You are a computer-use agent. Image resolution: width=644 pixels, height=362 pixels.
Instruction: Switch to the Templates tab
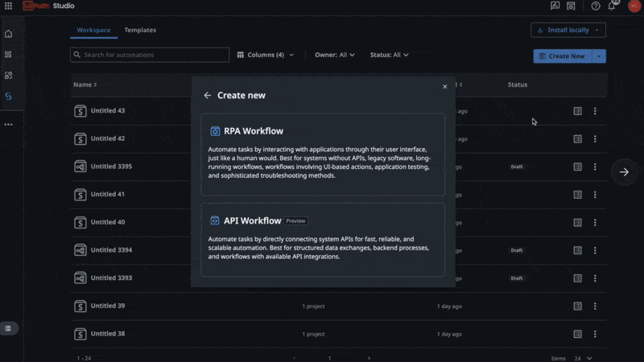[140, 31]
